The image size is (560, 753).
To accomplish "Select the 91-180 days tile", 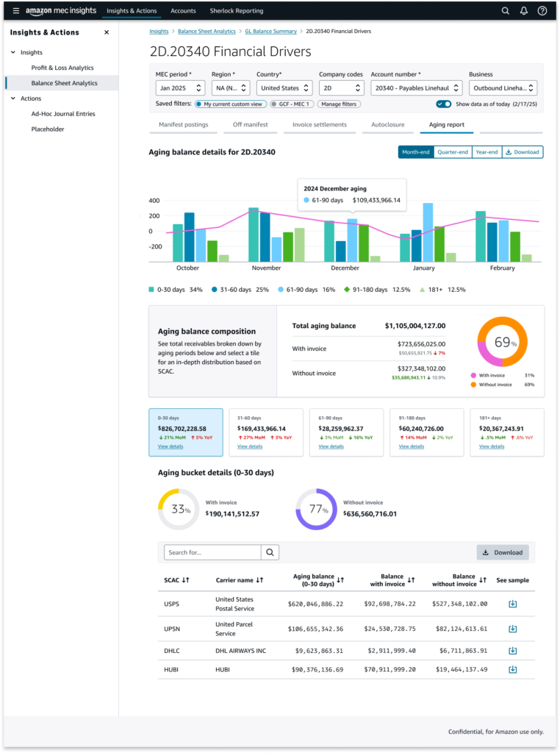I will [426, 432].
